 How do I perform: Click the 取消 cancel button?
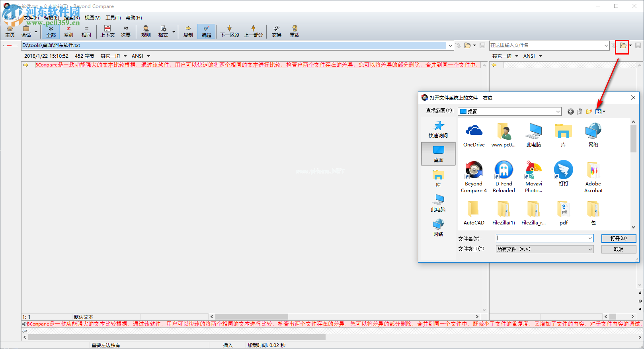click(x=619, y=249)
